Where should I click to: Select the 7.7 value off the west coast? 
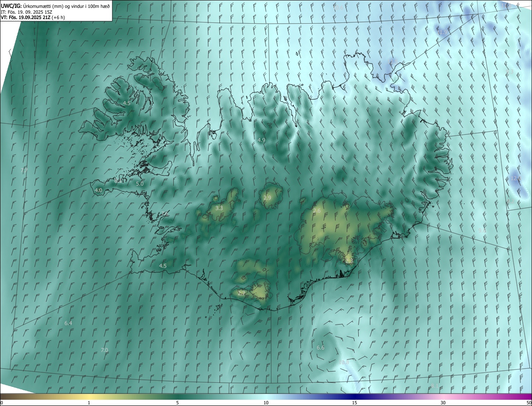pyautogui.click(x=24, y=171)
